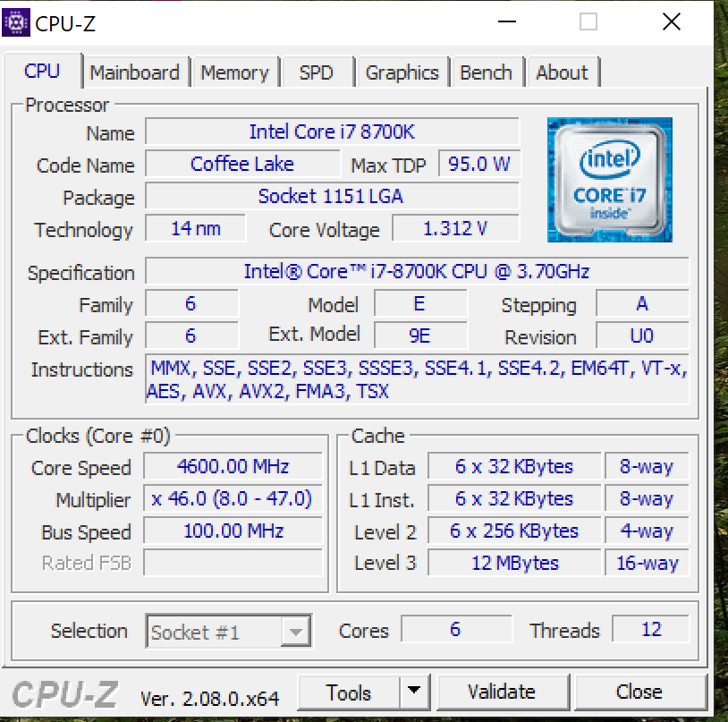This screenshot has height=722, width=728.
Task: Open the Tools dropdown arrow
Action: (414, 692)
